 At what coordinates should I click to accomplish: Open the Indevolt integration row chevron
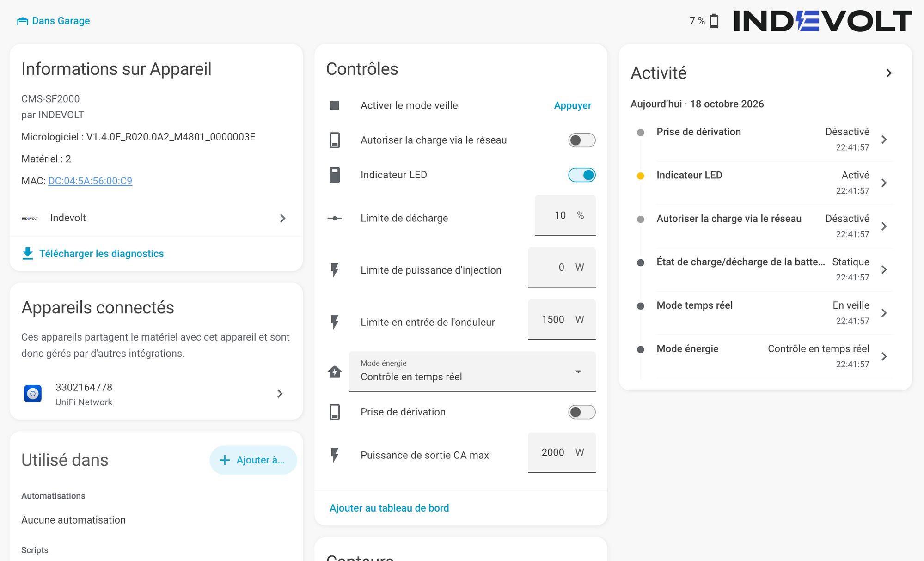283,218
